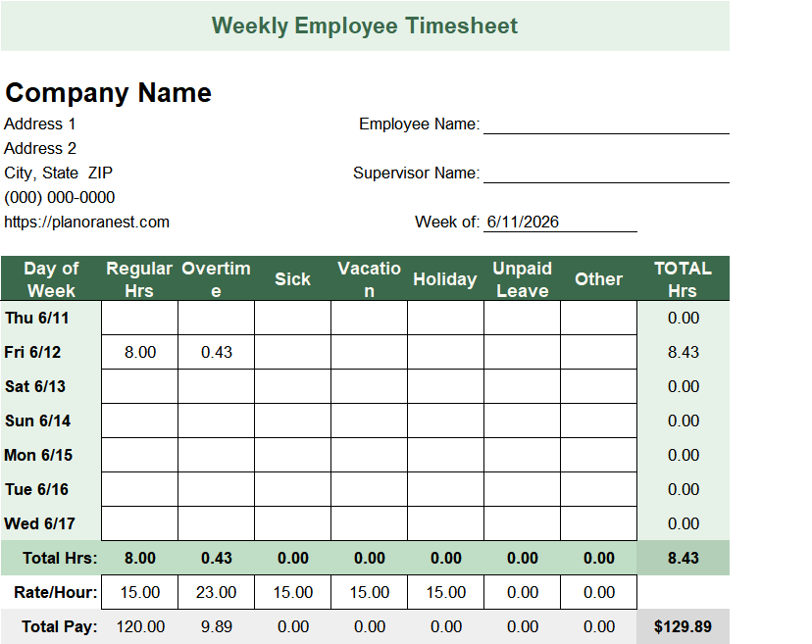Screen dimensions: 812x644
Task: Click the TOTAL Hrs column header
Action: [684, 279]
